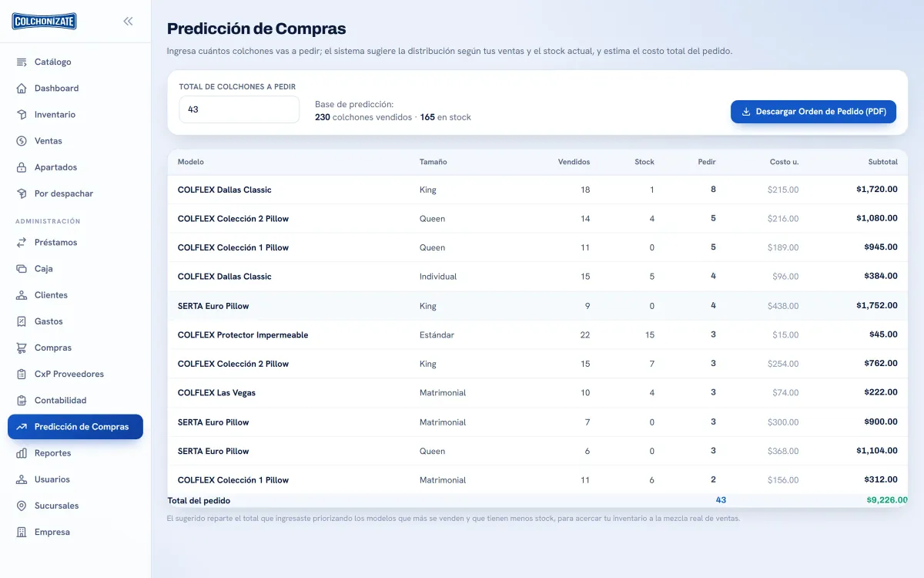Select COLFLEX Protector Impermeable row
Screen dimensions: 924x578
coord(537,335)
